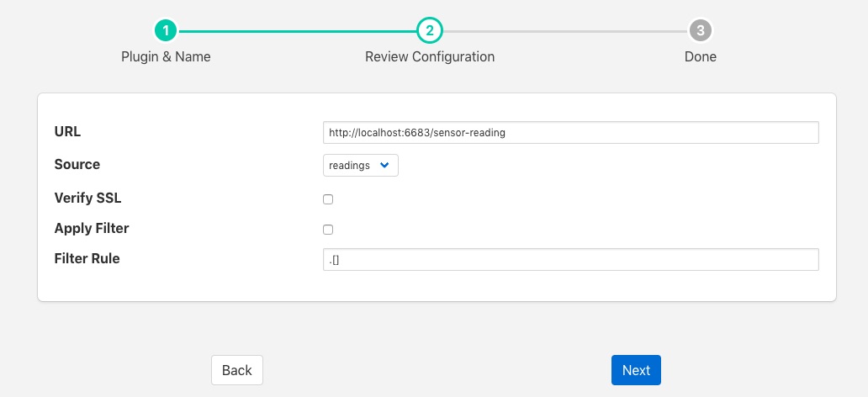Select the Done step label
The width and height of the screenshot is (868, 397).
[x=700, y=57]
